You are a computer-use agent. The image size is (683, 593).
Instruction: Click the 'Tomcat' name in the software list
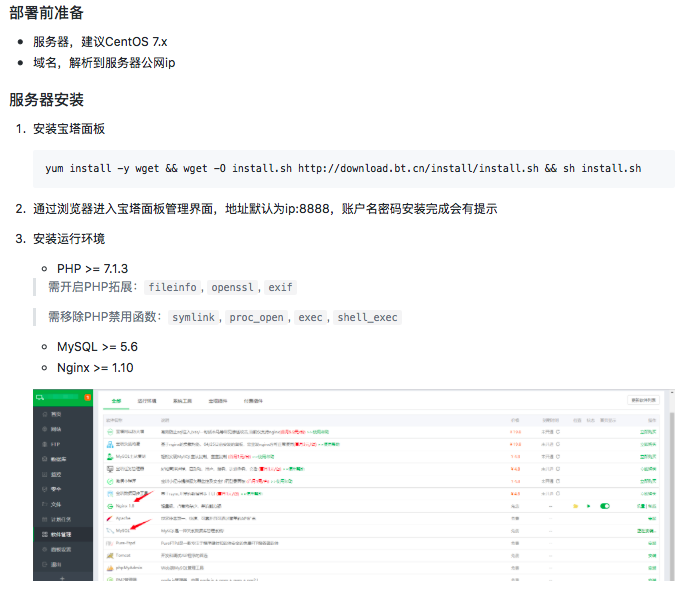point(123,556)
